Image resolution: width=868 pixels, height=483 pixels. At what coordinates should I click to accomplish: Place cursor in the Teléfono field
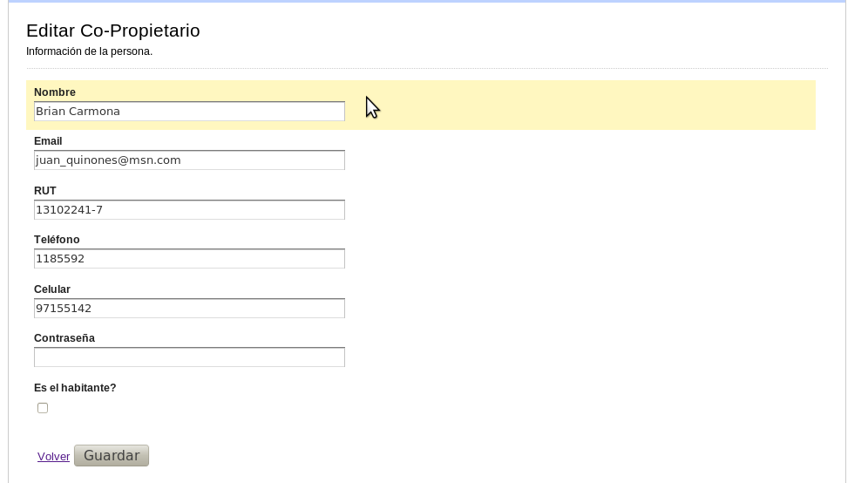click(189, 259)
